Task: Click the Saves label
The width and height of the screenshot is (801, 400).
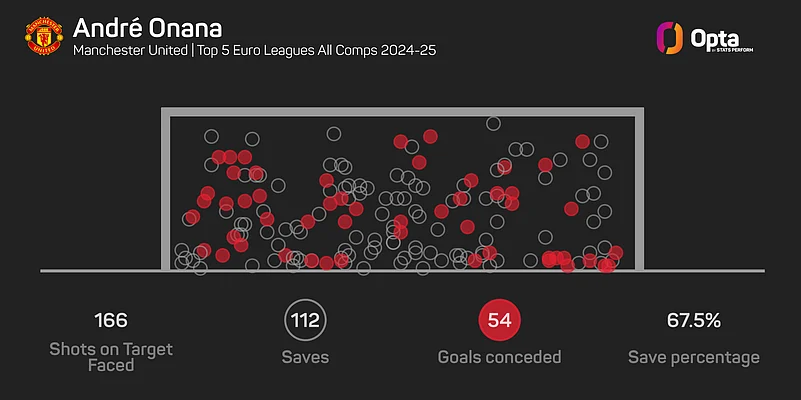Action: (x=305, y=357)
